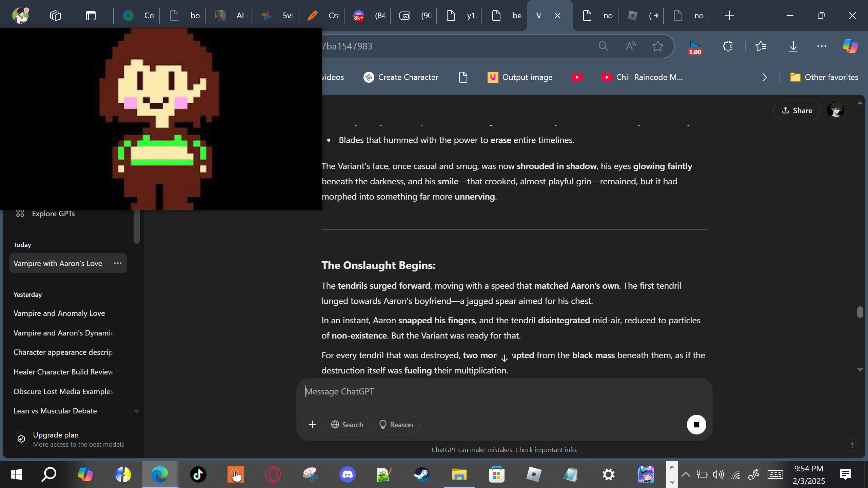Open the Windows Start menu
This screenshot has width=868, height=488.
[16, 474]
